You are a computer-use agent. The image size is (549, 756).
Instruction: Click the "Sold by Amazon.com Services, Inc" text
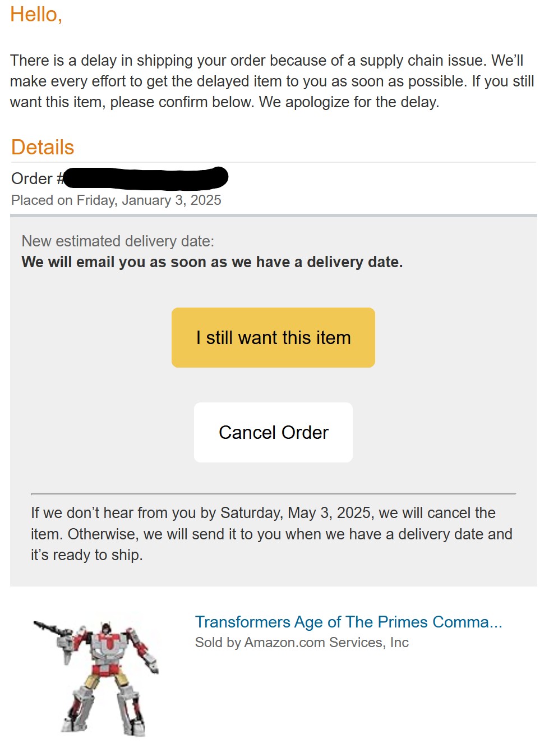click(x=302, y=643)
